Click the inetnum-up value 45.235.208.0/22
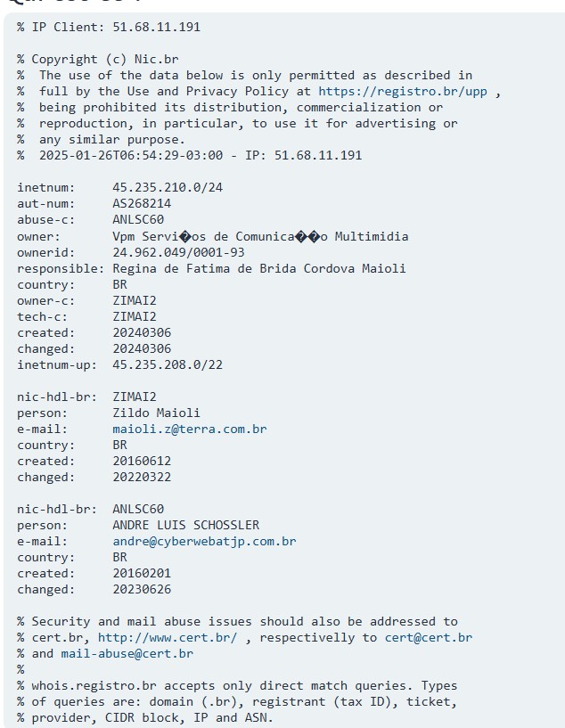 (x=168, y=364)
